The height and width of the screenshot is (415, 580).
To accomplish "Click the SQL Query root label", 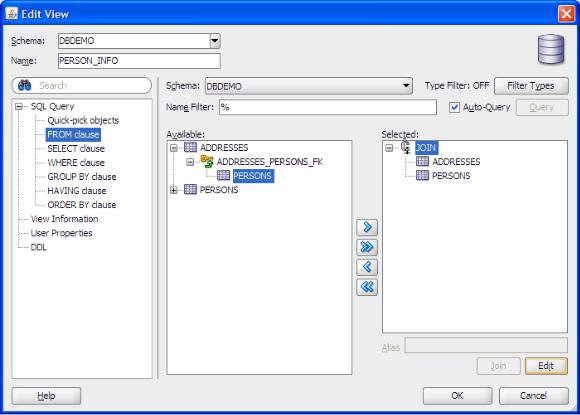I will (x=53, y=106).
